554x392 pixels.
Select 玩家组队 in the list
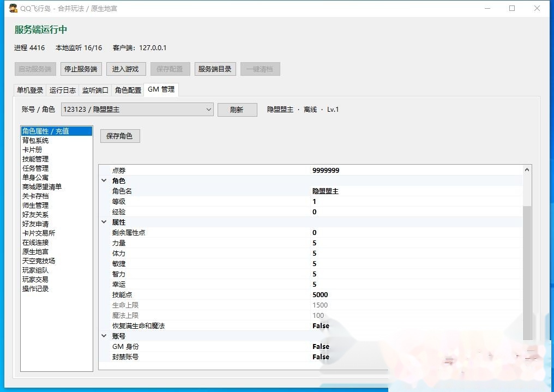tap(57, 270)
